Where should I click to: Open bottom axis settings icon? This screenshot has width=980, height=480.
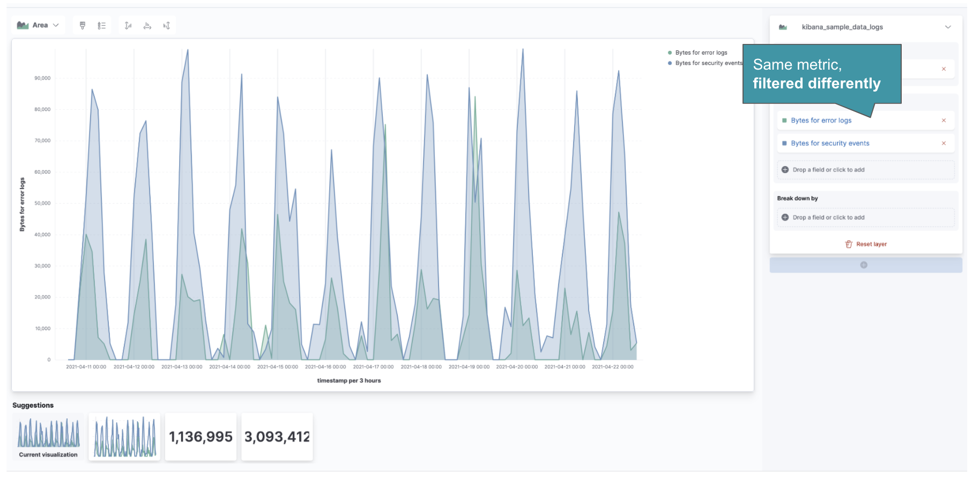[147, 26]
